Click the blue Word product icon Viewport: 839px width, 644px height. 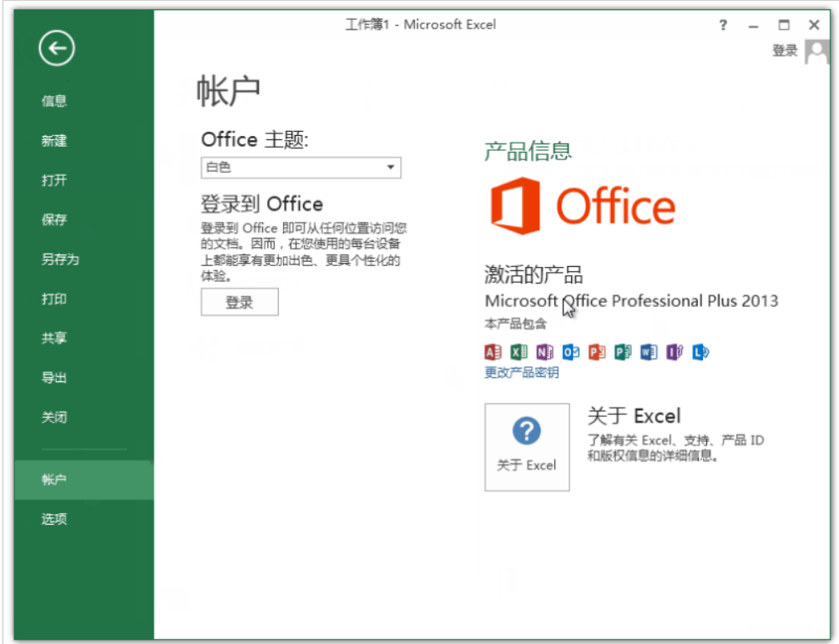coord(649,352)
